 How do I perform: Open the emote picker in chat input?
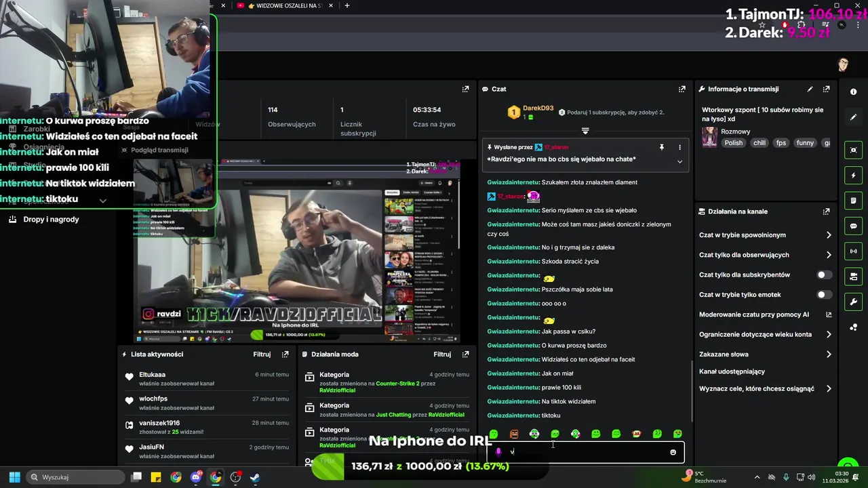pyautogui.click(x=673, y=452)
